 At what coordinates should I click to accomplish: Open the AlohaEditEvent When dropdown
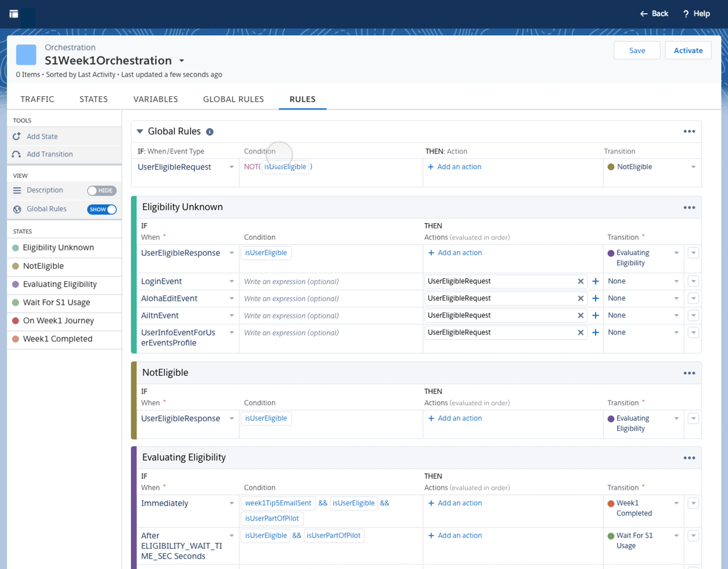tap(231, 299)
